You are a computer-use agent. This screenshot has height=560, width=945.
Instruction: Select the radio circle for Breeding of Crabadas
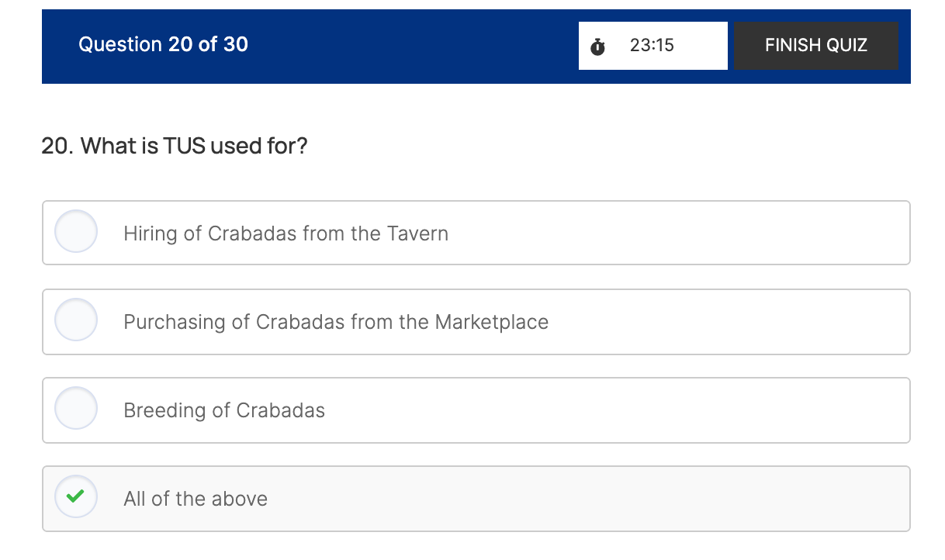pos(76,409)
